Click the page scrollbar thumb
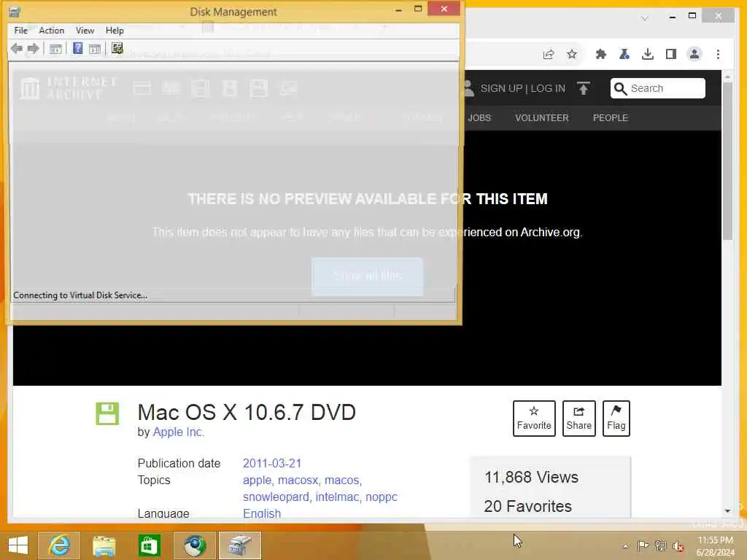 tap(727, 161)
